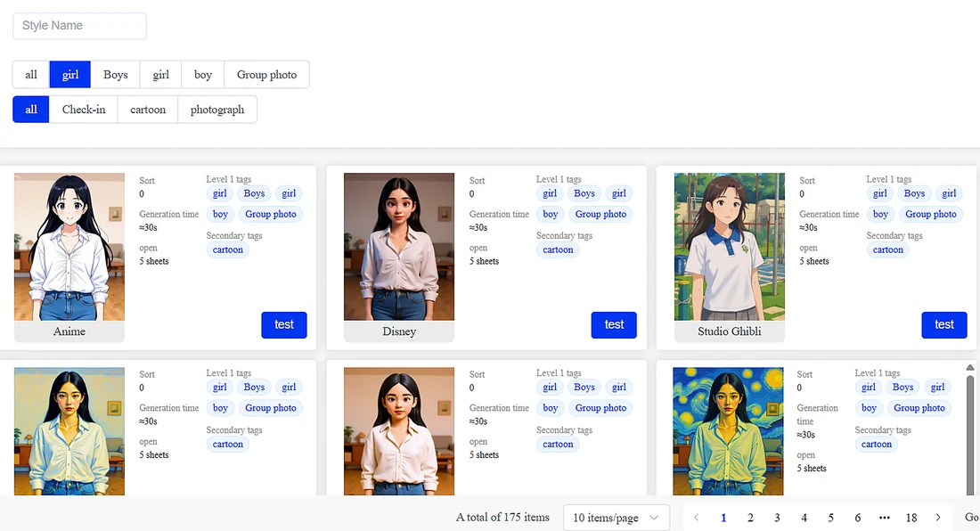Open the Disney style thumbnail
Viewport: 980px width, 531px height.
point(399,247)
